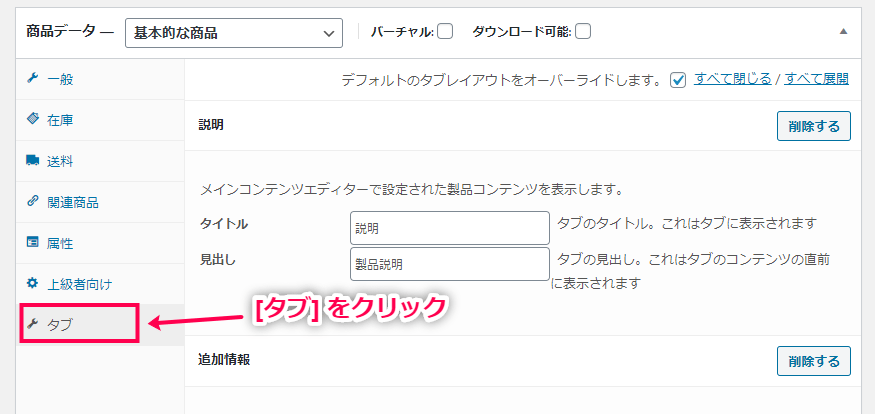Collapse the 商品データ panel with the arrow
This screenshot has width=875, height=414.
coord(843,32)
